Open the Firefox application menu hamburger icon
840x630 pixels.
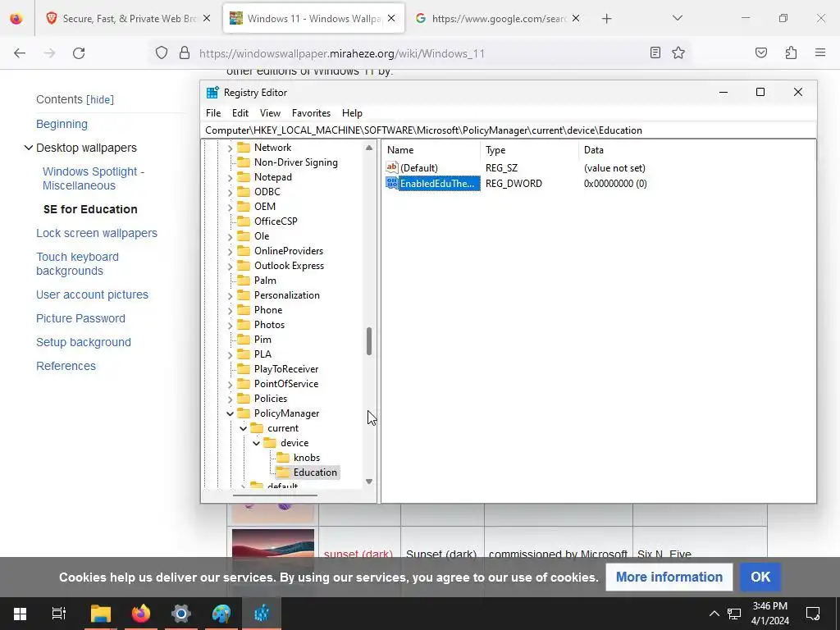click(x=819, y=52)
